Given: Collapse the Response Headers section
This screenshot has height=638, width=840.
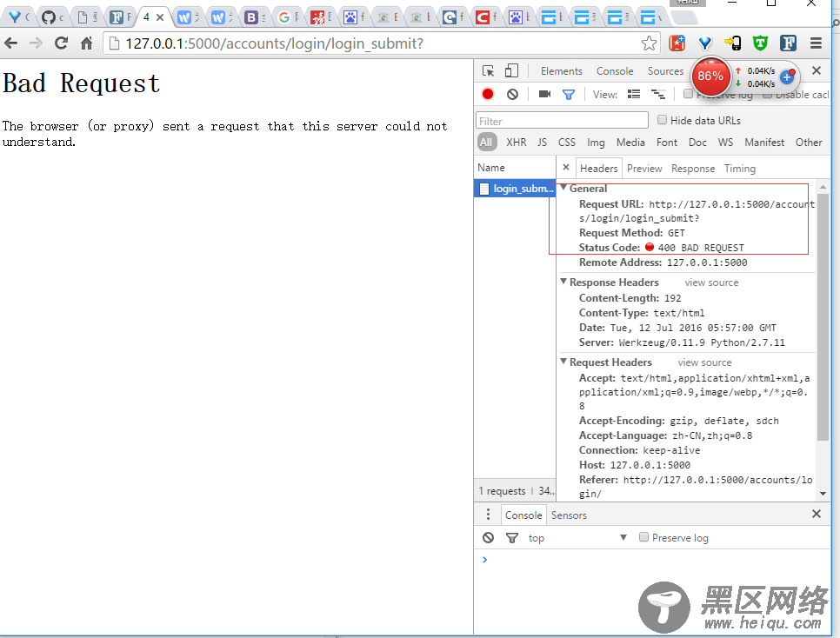Looking at the screenshot, I should pyautogui.click(x=563, y=282).
